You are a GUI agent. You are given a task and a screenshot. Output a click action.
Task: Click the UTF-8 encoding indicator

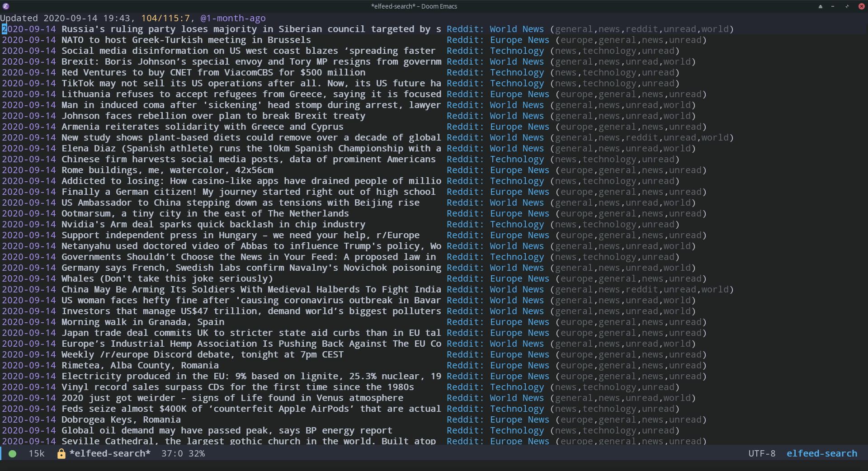tap(762, 453)
